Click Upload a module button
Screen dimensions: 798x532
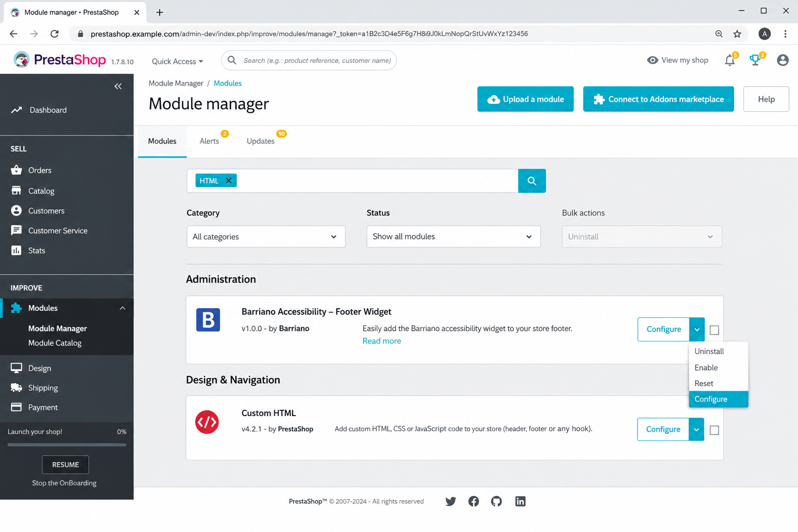coord(525,99)
